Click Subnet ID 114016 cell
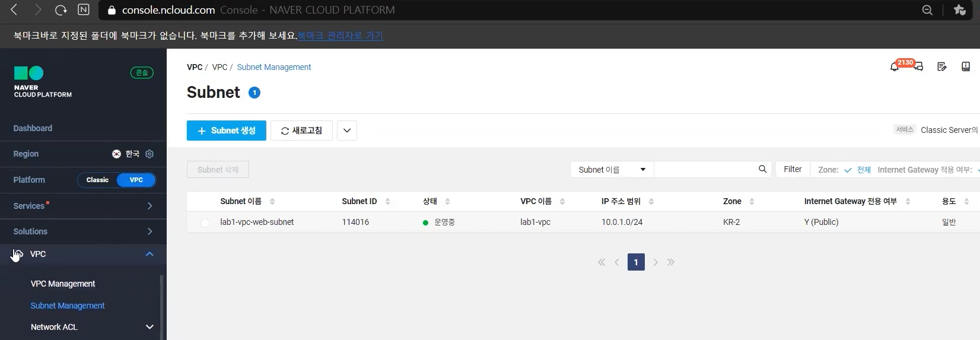 click(355, 222)
